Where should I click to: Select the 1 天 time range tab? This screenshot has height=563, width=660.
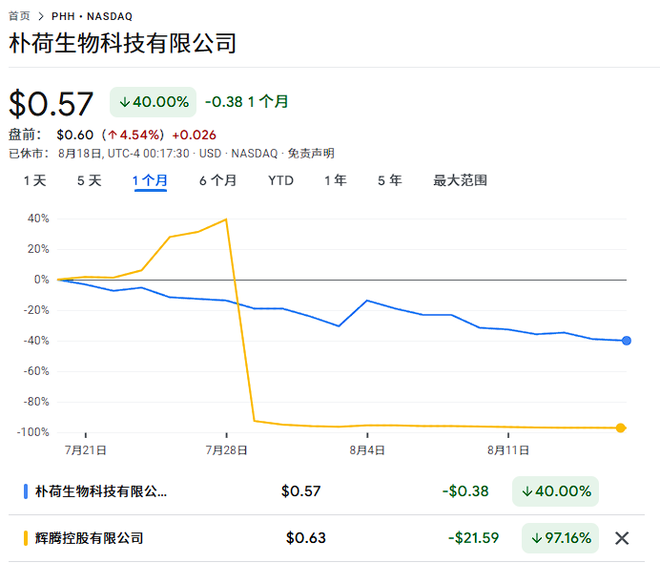click(35, 181)
